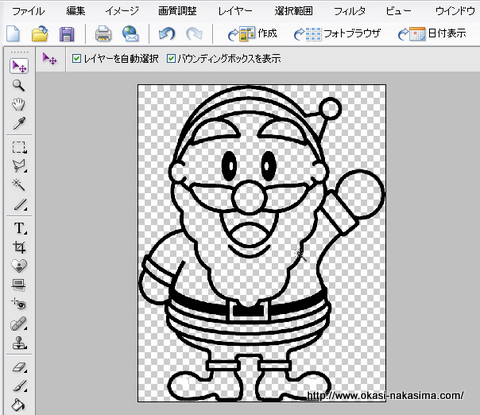Image resolution: width=480 pixels, height=415 pixels.
Task: Open the レイヤー menu
Action: point(235,11)
